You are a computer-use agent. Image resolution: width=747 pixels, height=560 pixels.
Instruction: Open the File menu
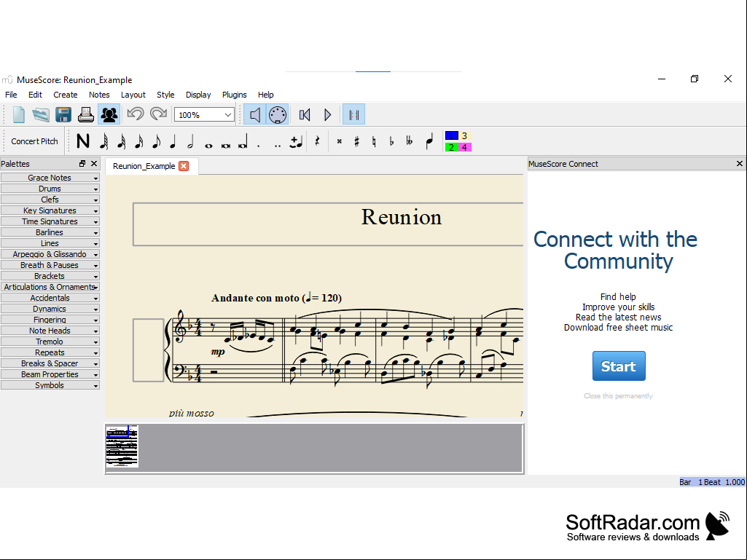point(11,95)
